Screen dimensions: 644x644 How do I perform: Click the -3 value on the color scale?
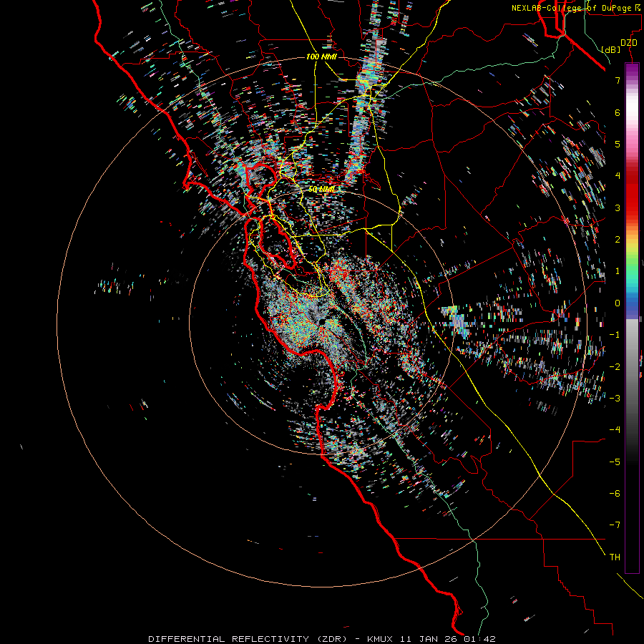615,399
